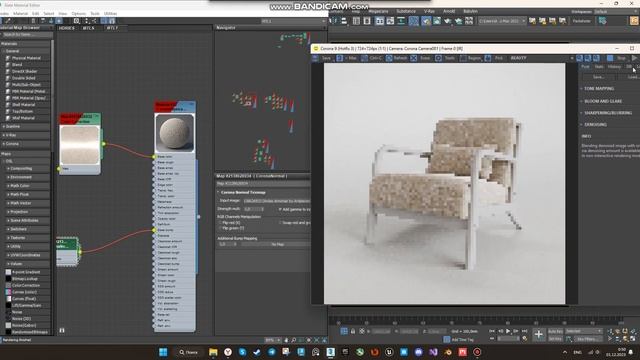Click the Max icon in Corona frame buffer

tap(340, 58)
